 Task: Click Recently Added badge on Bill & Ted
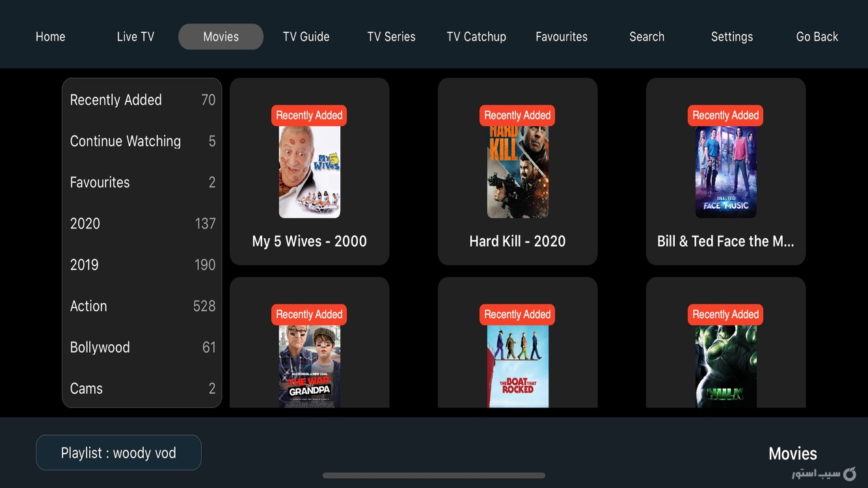point(726,115)
